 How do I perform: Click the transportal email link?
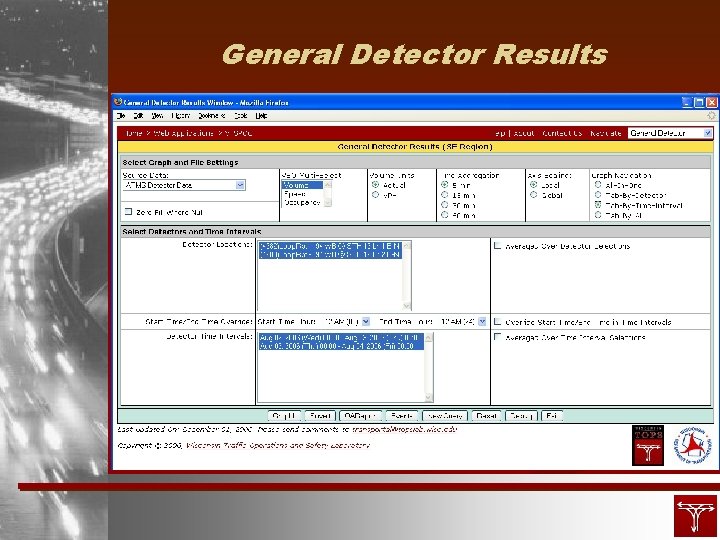click(405, 429)
